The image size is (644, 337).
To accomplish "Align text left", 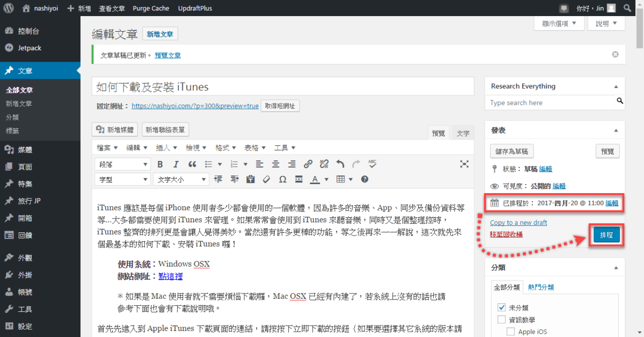I will pyautogui.click(x=259, y=164).
